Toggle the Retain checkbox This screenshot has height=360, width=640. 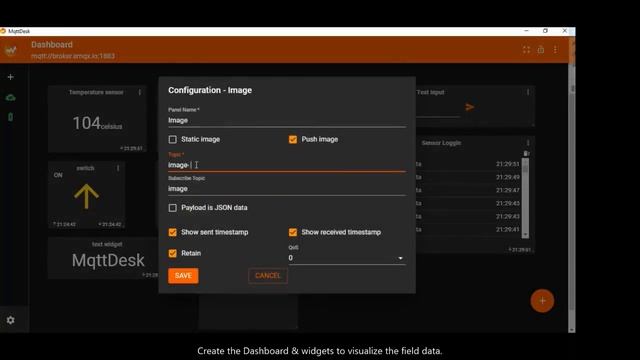point(173,253)
